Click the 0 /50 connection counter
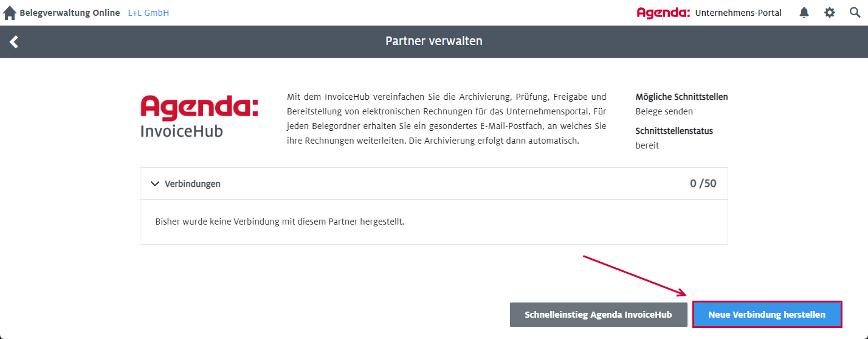Image resolution: width=868 pixels, height=339 pixels. 703,184
